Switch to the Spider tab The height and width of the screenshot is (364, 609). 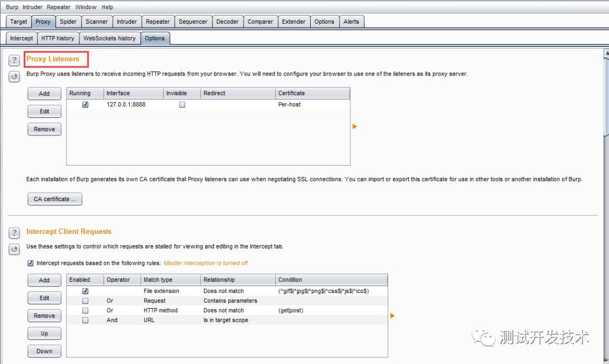(68, 22)
